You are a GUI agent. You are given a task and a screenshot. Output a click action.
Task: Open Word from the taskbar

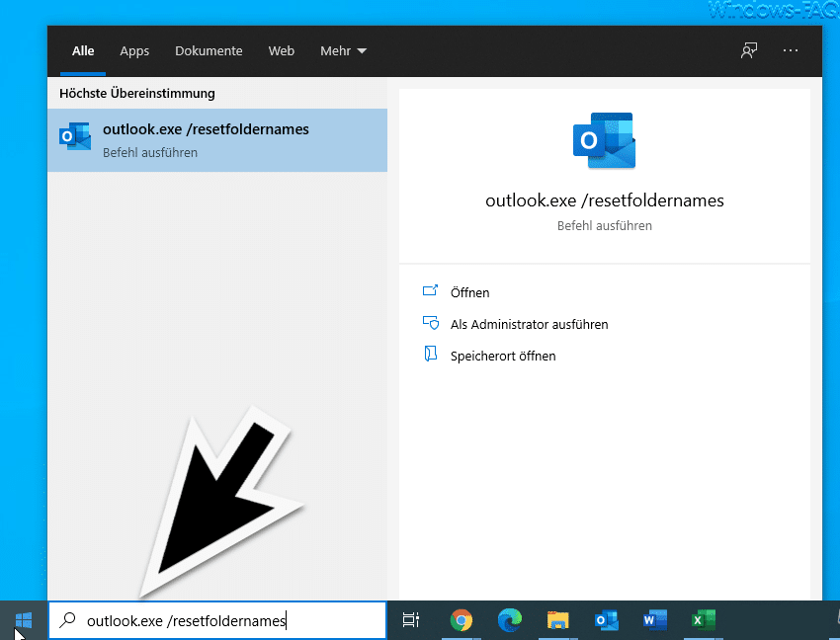coord(654,620)
